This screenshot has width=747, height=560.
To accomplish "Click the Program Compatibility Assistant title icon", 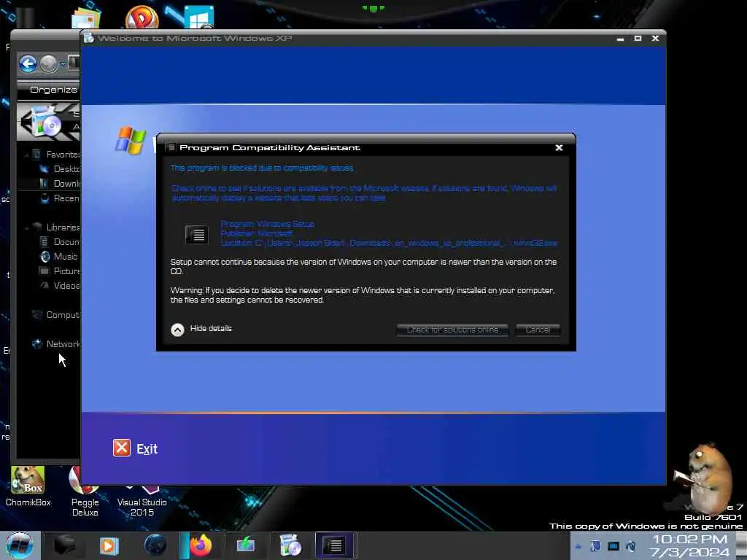I will 171,147.
